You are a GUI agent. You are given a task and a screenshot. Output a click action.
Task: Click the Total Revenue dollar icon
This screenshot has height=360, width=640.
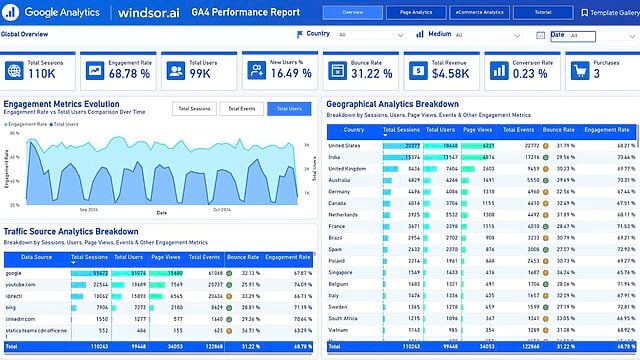pos(418,71)
